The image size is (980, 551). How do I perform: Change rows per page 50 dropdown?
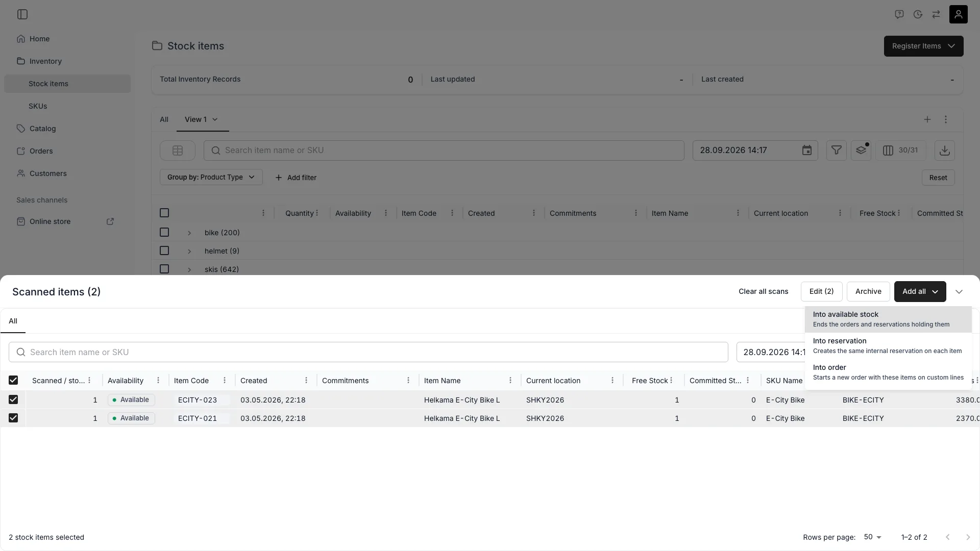tap(872, 537)
